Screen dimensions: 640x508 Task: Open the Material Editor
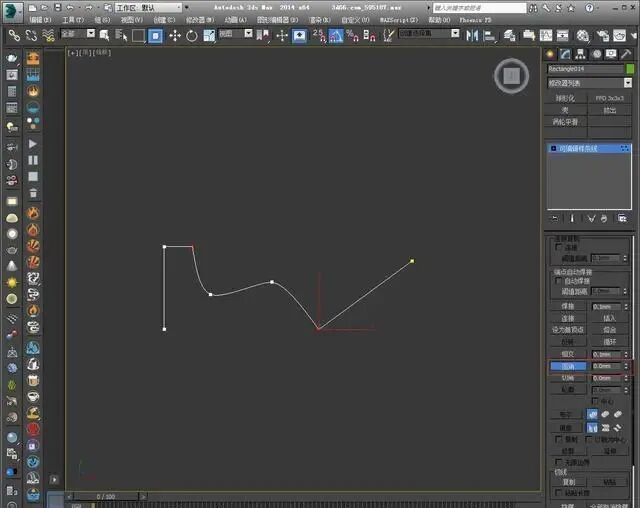(582, 36)
